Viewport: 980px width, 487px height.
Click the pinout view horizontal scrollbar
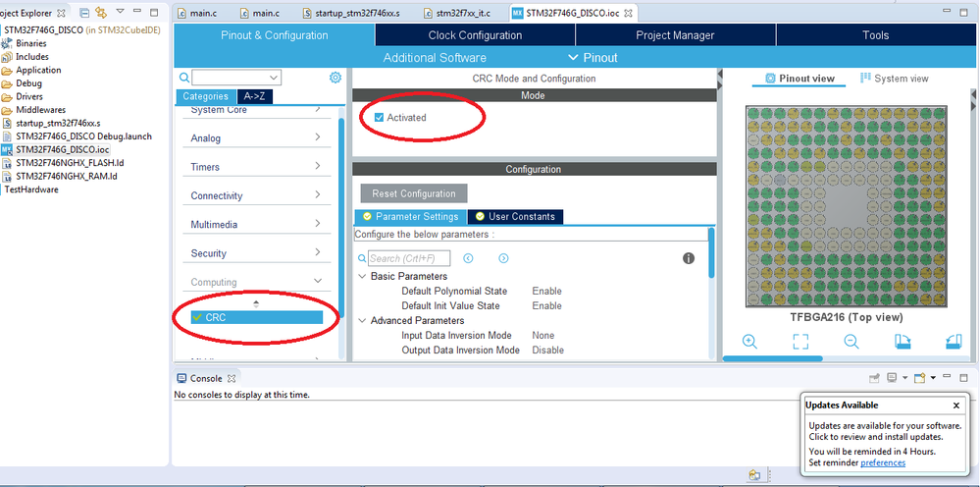772,358
